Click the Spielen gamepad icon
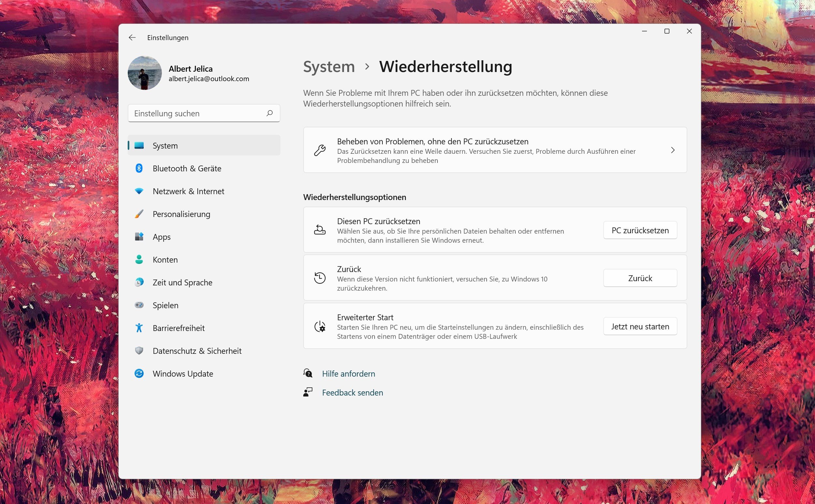This screenshot has width=815, height=504. click(139, 305)
